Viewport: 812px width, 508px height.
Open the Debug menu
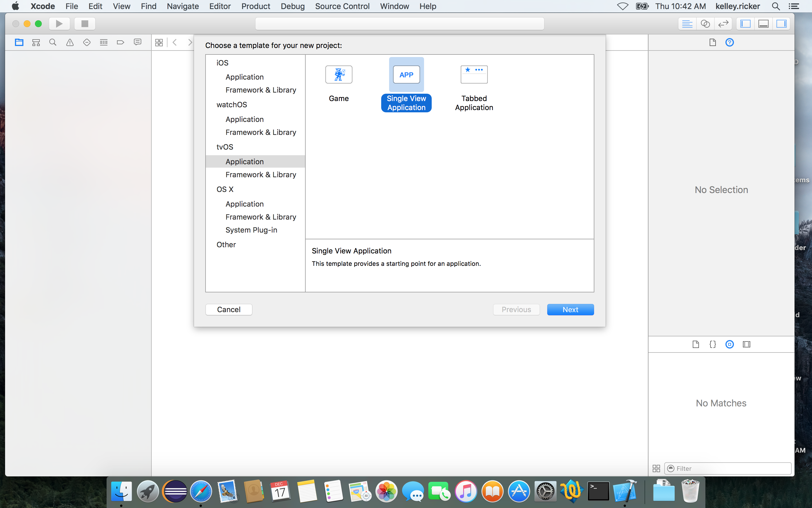(293, 6)
